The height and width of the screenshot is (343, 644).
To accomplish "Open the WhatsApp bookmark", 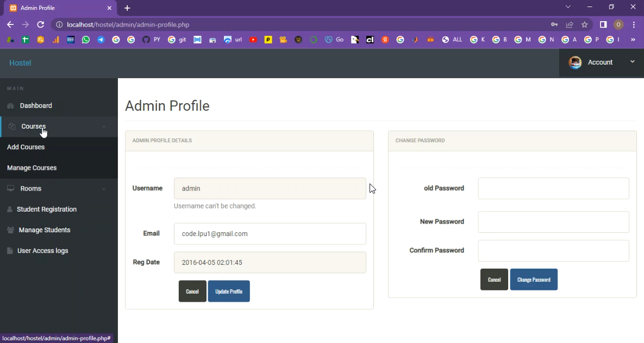I will pos(86,40).
